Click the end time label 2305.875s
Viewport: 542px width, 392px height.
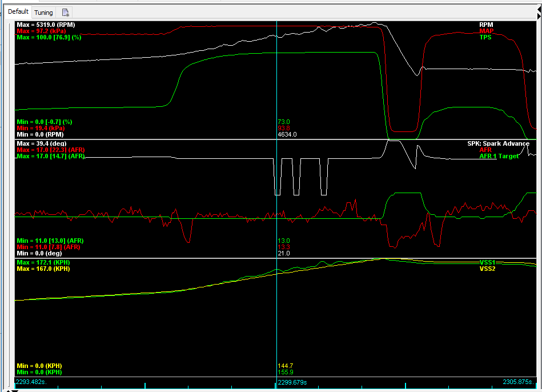(518, 382)
